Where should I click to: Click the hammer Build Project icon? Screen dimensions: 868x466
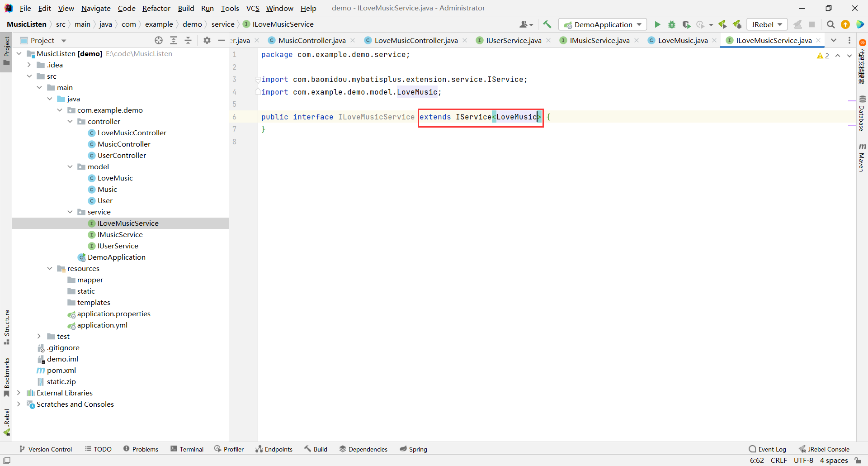[547, 24]
